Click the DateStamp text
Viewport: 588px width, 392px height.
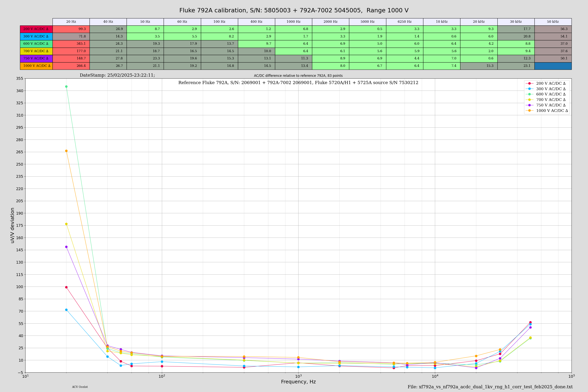[117, 75]
